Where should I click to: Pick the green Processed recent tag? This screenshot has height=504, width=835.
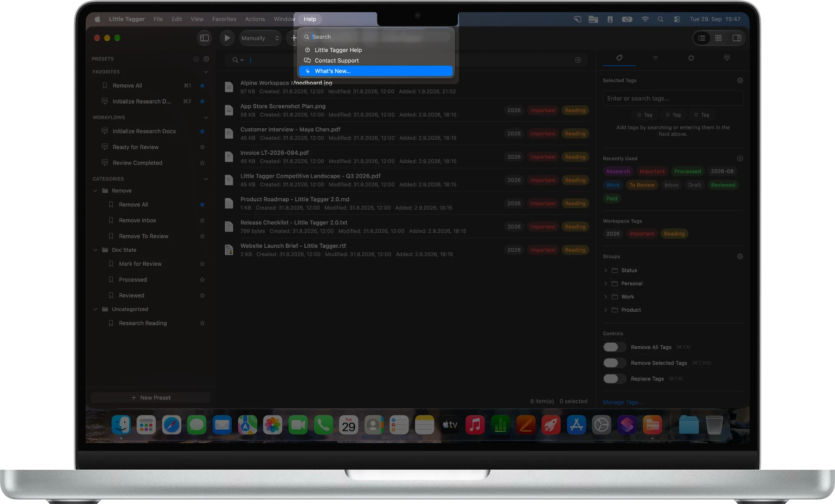pos(688,171)
